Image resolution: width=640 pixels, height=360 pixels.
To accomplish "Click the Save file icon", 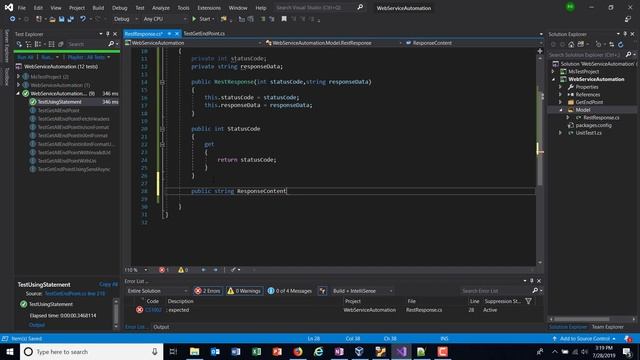I will tap(62, 19).
